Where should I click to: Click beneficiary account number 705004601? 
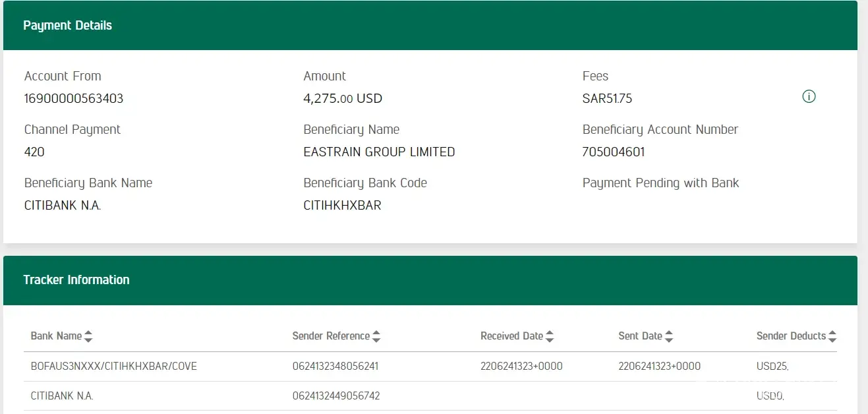[x=614, y=152]
